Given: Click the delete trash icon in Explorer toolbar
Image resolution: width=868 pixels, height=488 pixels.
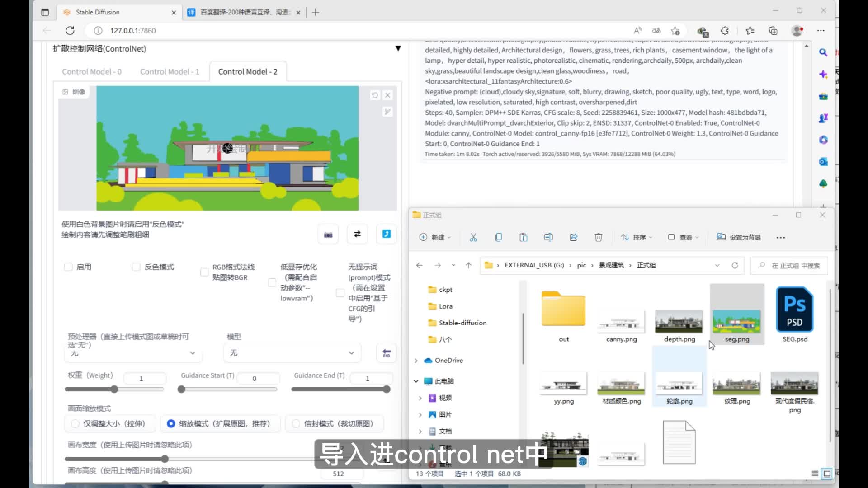Looking at the screenshot, I should 598,237.
